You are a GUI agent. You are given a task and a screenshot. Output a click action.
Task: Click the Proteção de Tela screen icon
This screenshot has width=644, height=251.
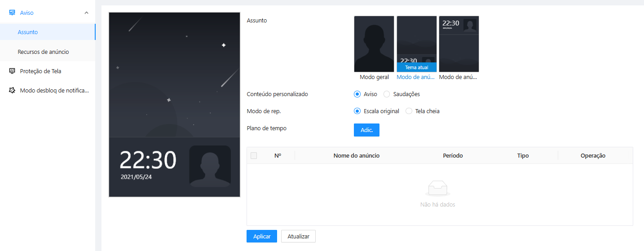click(12, 71)
